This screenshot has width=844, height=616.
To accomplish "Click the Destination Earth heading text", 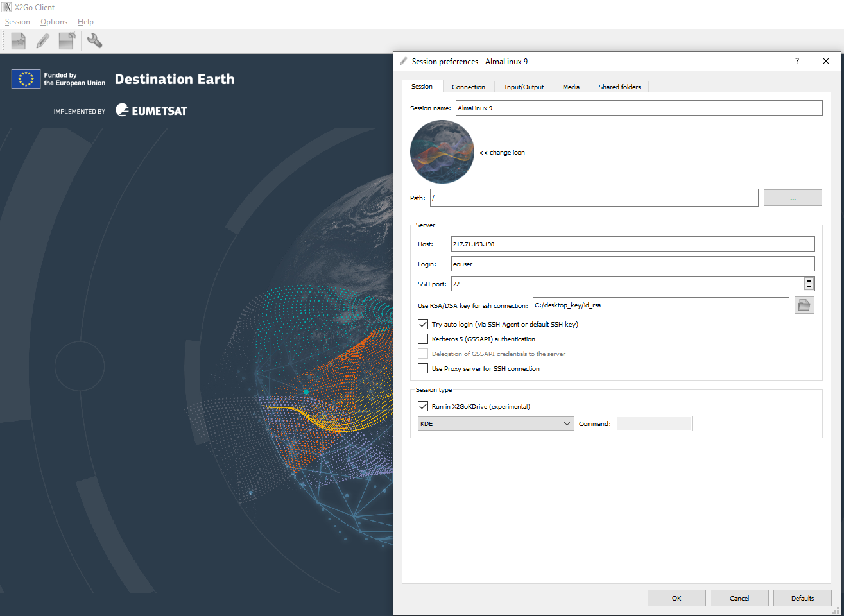I will click(x=175, y=79).
